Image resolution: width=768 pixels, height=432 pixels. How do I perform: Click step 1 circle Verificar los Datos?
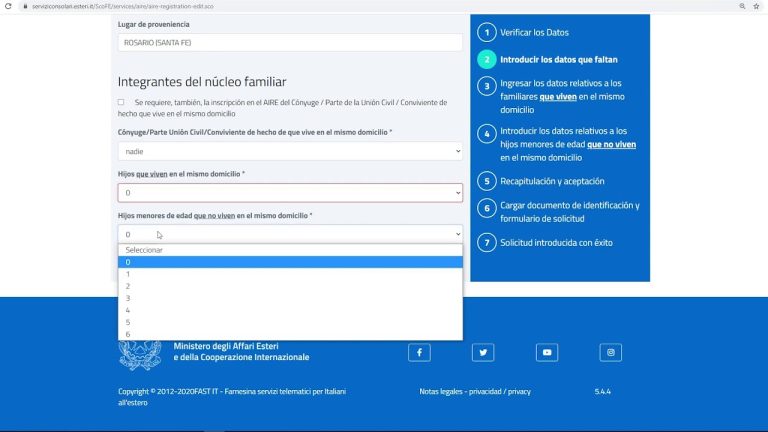(x=486, y=32)
